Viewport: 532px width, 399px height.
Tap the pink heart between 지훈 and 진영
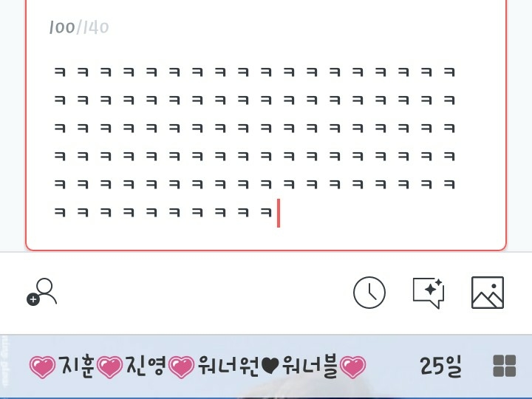[x=110, y=366]
